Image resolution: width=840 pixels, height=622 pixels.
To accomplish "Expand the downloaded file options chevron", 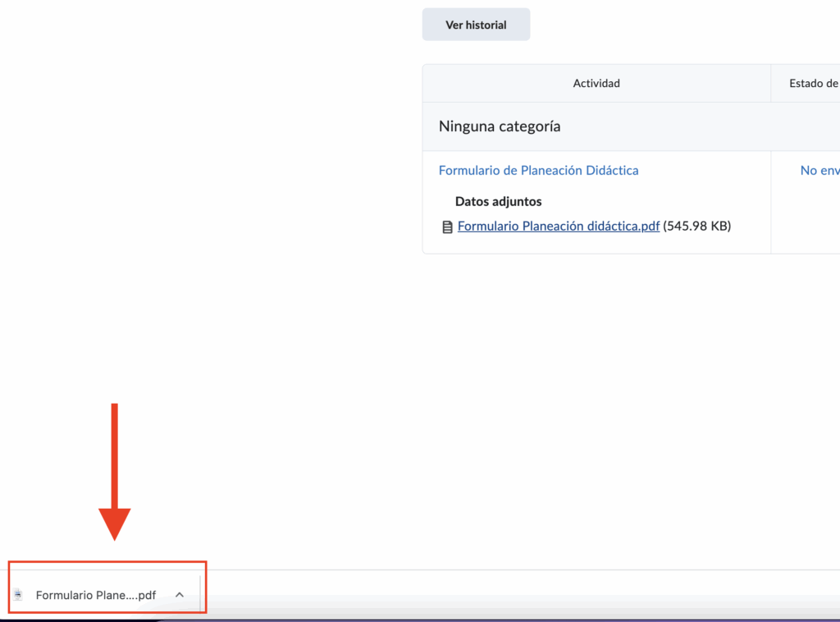I will coord(180,595).
